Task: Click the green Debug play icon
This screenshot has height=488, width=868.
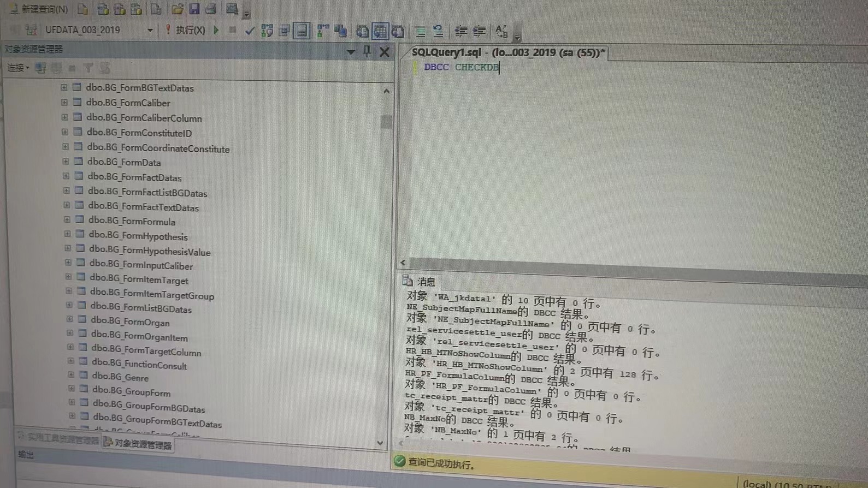Action: point(216,30)
